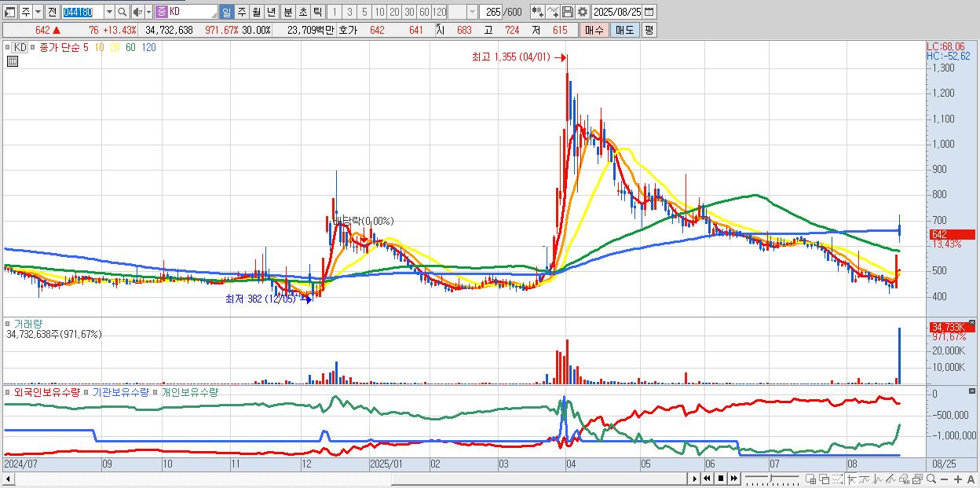Select the 일 daily period tab
The height and width of the screenshot is (488, 980).
(226, 12)
